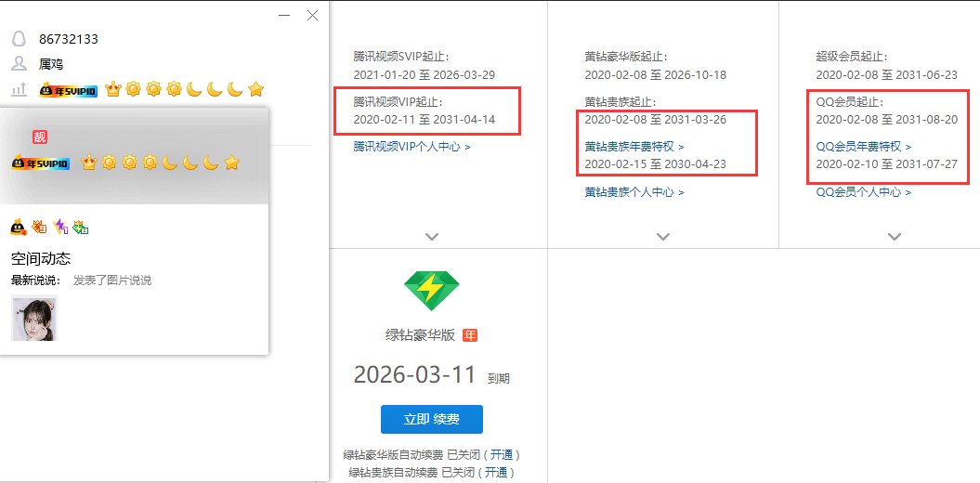Click the level bar-chart icon in the profile window
The height and width of the screenshot is (483, 980).
tap(19, 90)
